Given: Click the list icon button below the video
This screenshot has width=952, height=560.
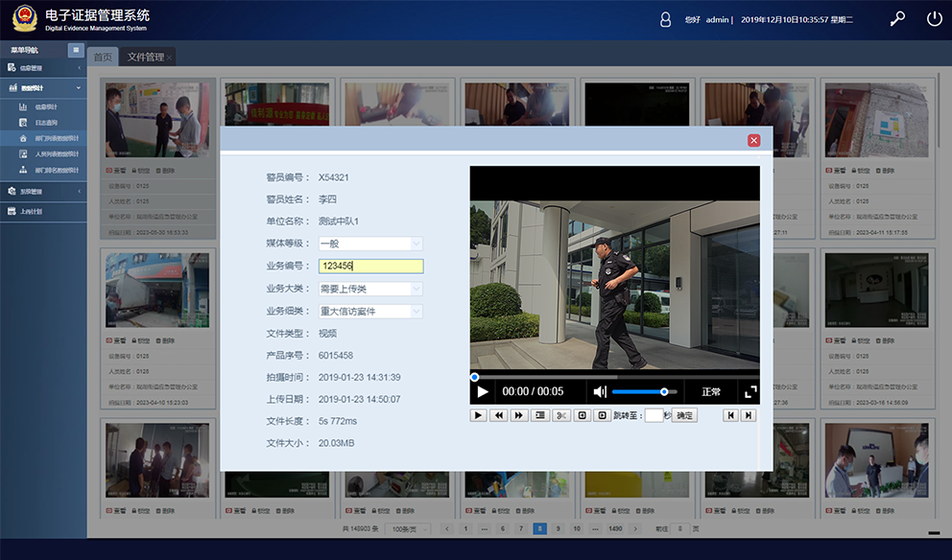Looking at the screenshot, I should tap(539, 415).
